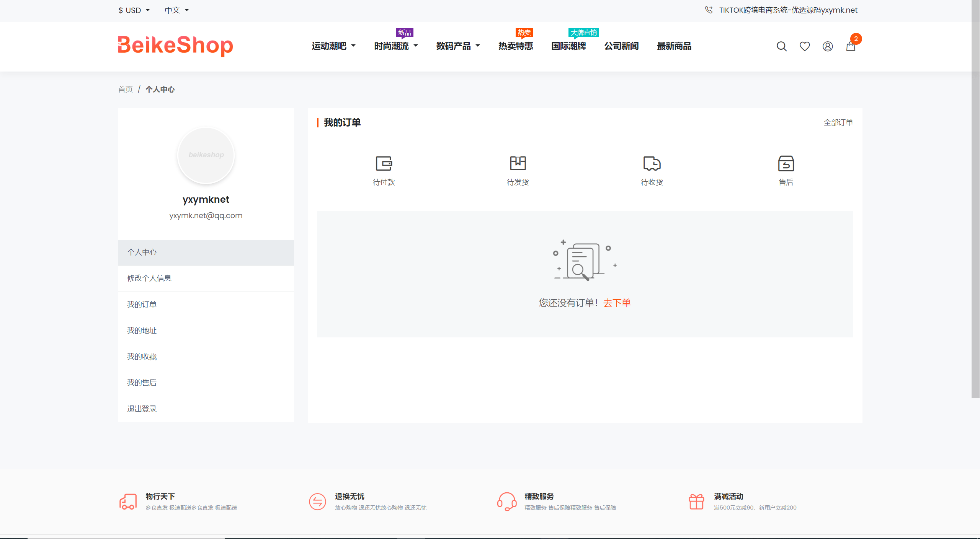The width and height of the screenshot is (980, 539).
Task: Select 我的收藏 in the sidebar
Action: click(x=206, y=357)
